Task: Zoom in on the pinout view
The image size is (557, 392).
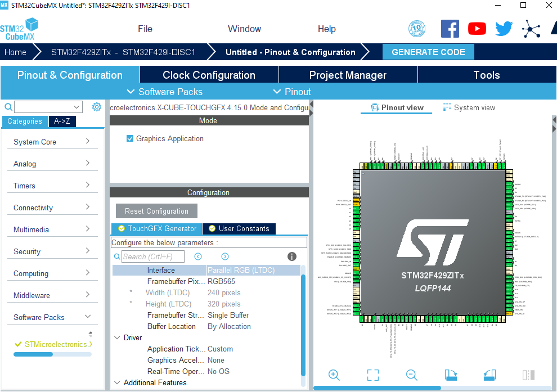Action: tap(334, 375)
